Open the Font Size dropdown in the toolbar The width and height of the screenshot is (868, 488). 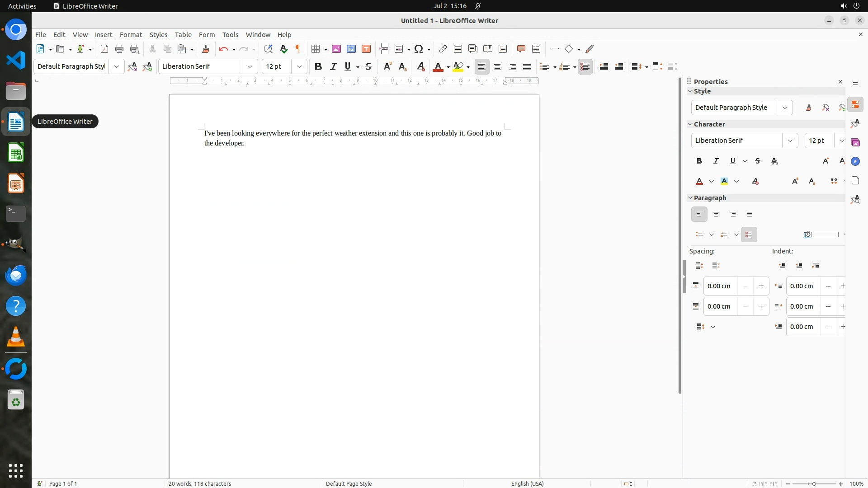(299, 66)
